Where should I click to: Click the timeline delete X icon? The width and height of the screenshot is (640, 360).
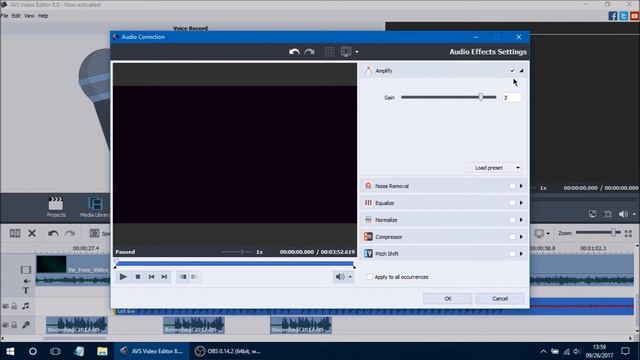[32, 233]
